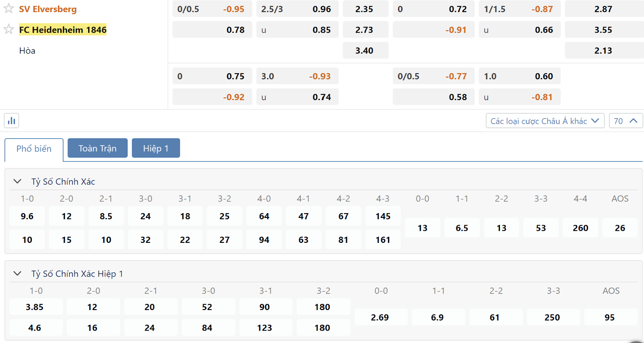The height and width of the screenshot is (343, 644).
Task: Select 1X2 away odds 2.73
Action: tap(365, 30)
